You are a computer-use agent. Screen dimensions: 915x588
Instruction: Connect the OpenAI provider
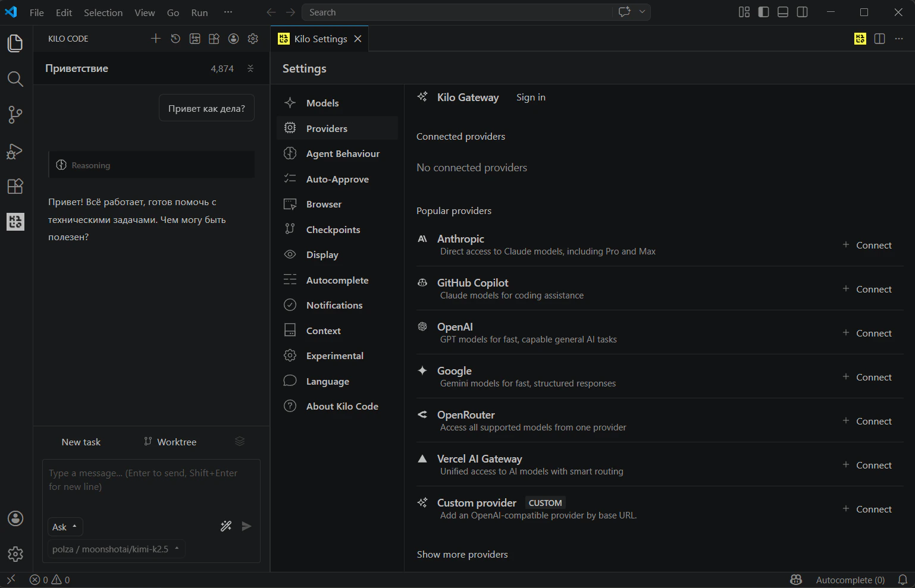867,333
